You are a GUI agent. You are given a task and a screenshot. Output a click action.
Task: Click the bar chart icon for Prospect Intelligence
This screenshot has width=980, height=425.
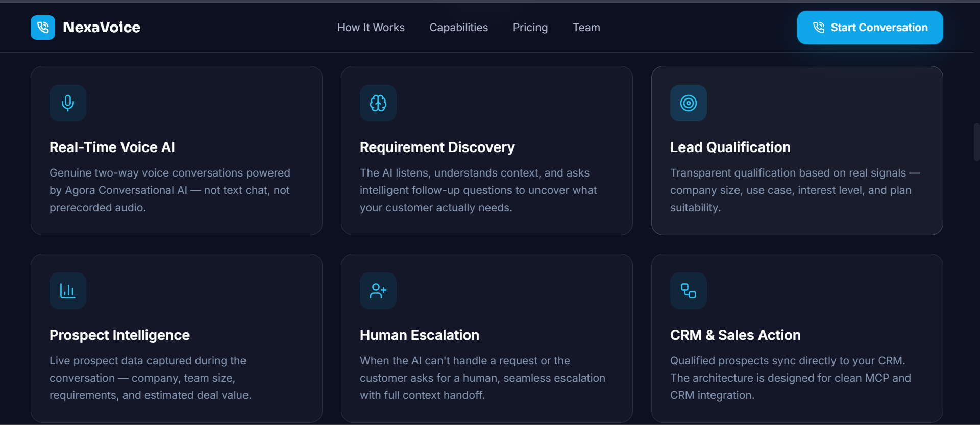(x=68, y=291)
